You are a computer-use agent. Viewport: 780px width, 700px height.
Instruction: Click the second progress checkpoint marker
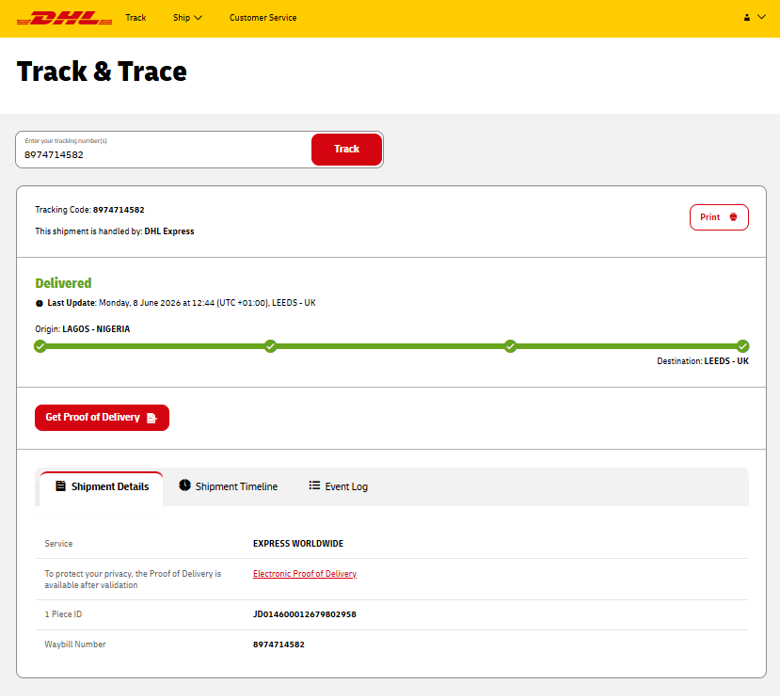coord(271,346)
